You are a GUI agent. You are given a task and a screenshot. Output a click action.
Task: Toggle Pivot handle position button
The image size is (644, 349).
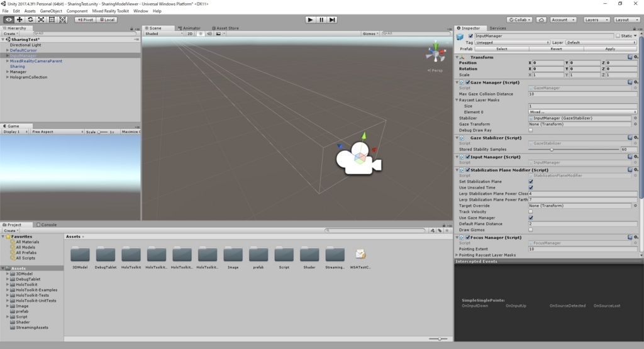coord(86,19)
